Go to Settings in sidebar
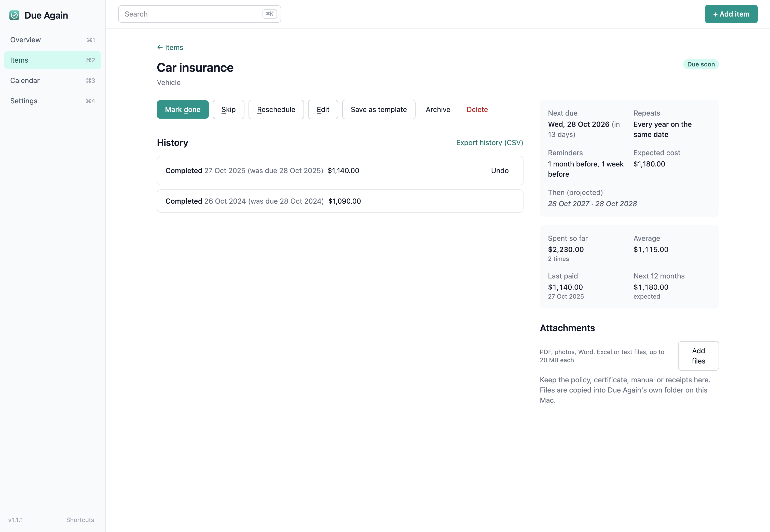 pyautogui.click(x=53, y=101)
